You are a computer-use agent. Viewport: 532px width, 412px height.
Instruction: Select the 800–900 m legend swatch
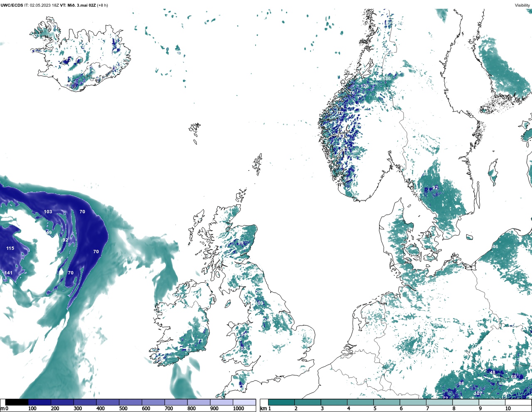tap(199, 402)
